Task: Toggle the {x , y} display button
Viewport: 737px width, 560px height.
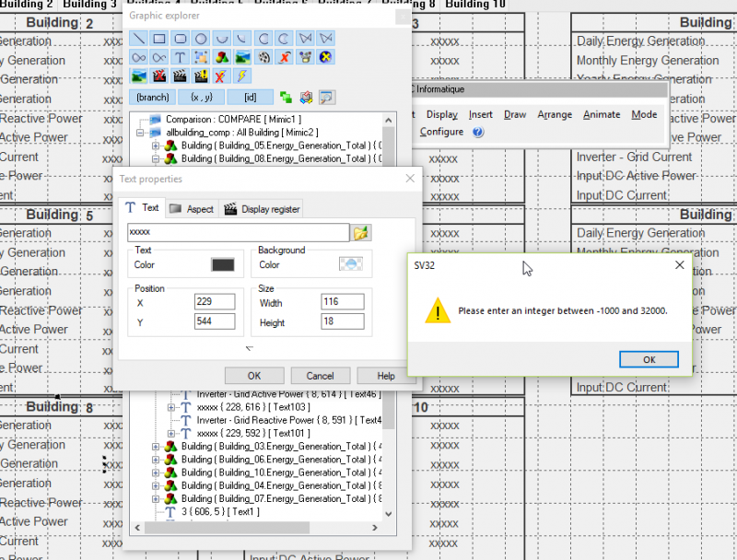Action: coord(201,98)
